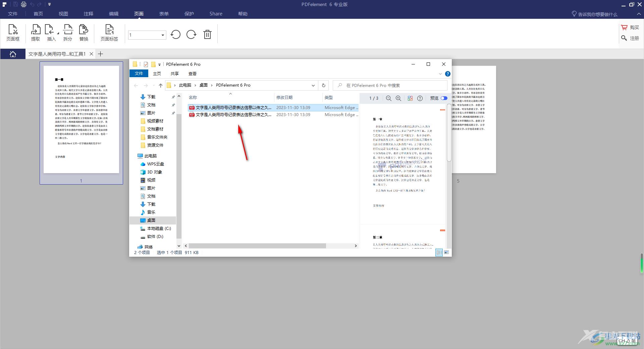Open the recent locations dropdown in Explorer
Viewport: 644px width, 349px height.
point(154,85)
